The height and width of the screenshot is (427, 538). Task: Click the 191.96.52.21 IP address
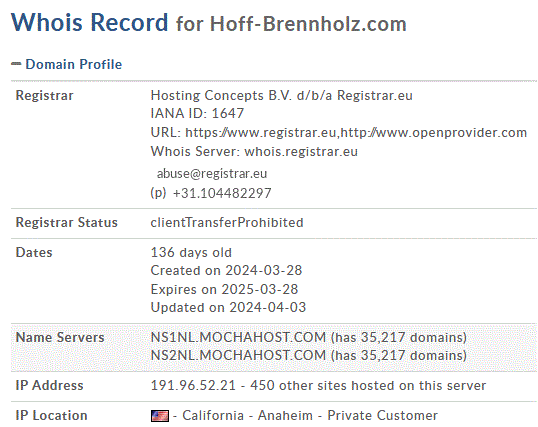point(193,385)
